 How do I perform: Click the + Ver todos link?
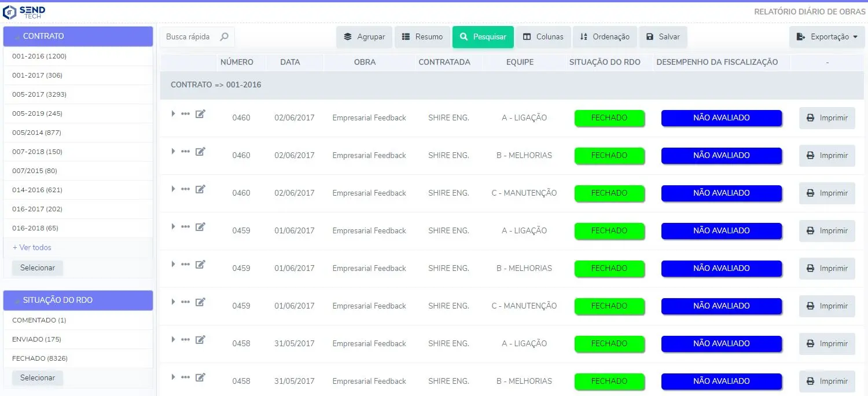pyautogui.click(x=32, y=247)
